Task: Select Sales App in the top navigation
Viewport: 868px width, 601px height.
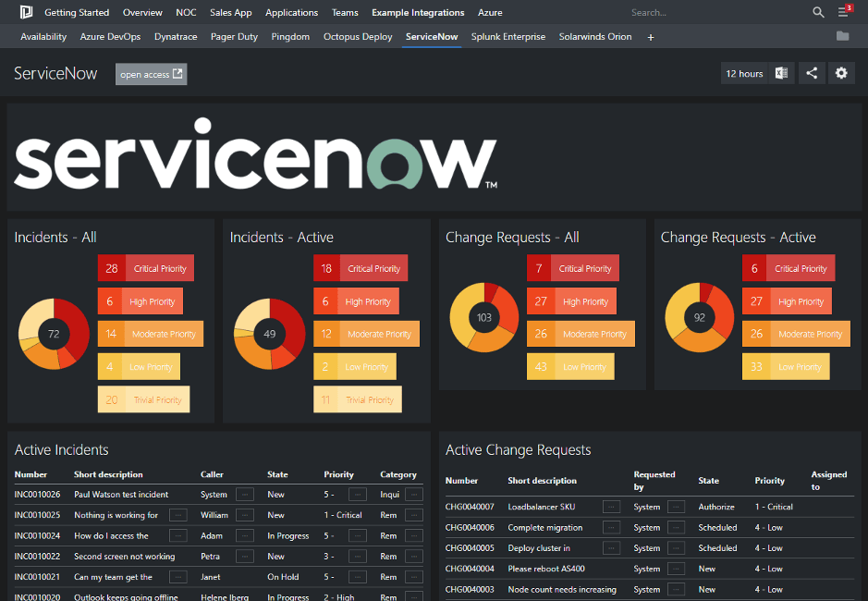Action: (x=231, y=12)
